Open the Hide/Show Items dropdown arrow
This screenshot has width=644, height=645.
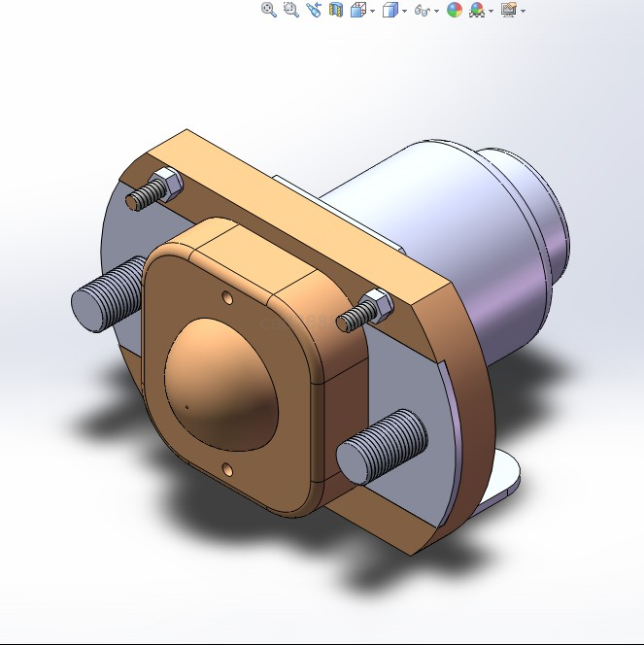point(436,11)
